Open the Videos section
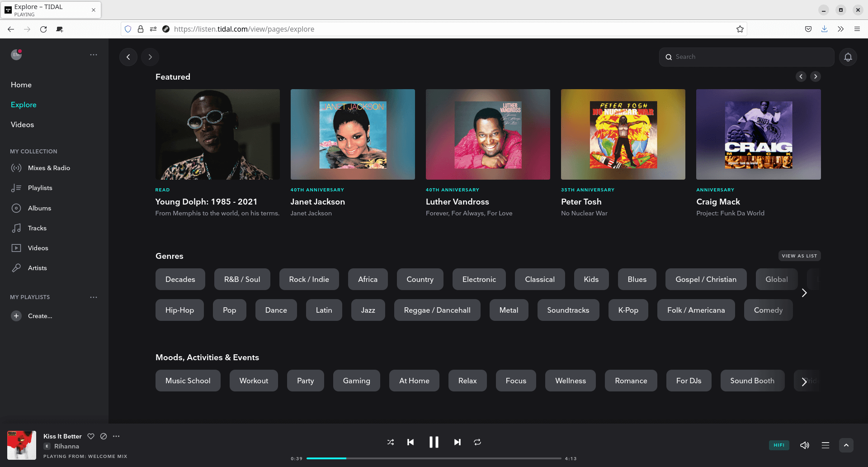The image size is (868, 467). click(22, 124)
